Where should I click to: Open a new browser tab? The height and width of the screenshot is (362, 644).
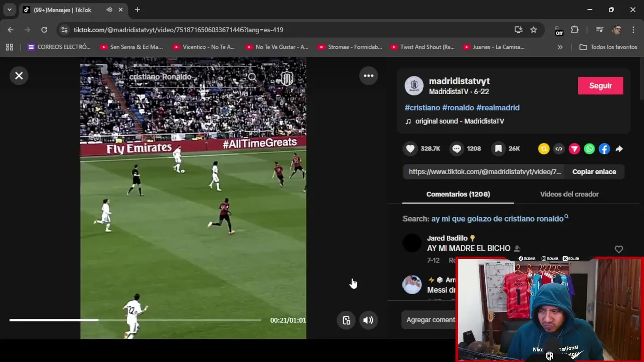tap(137, 10)
